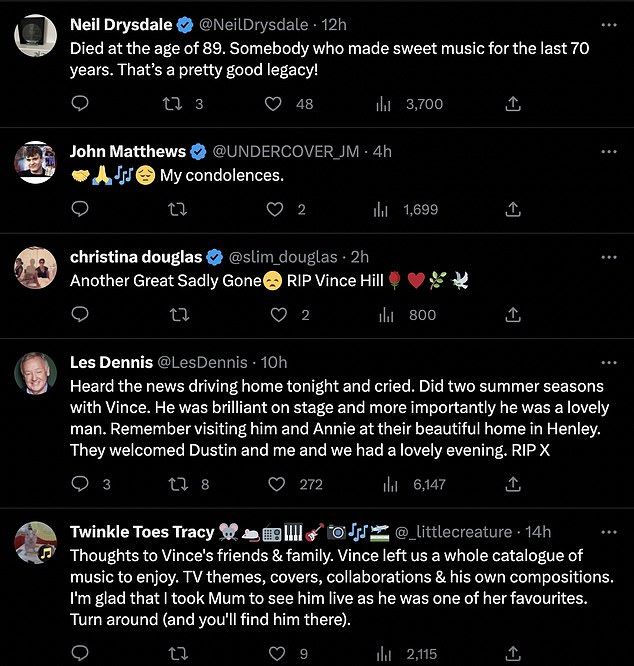
Task: Open Les Dennis profile name link
Action: (111, 362)
